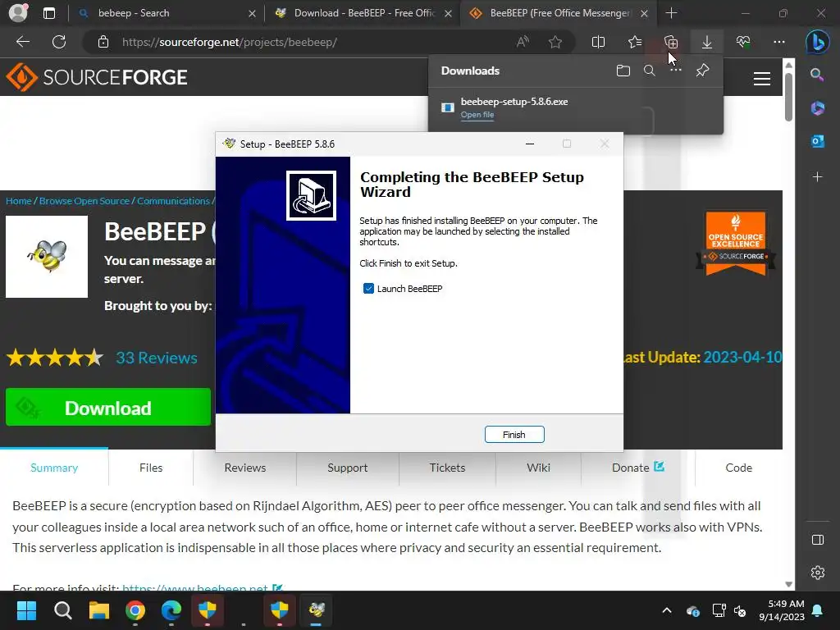840x630 pixels.
Task: Open the clock showing 5:49 AM
Action: coord(782,610)
